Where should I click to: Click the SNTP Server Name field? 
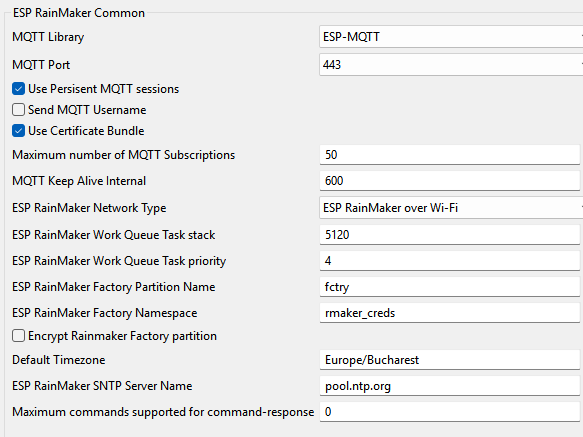click(450, 386)
